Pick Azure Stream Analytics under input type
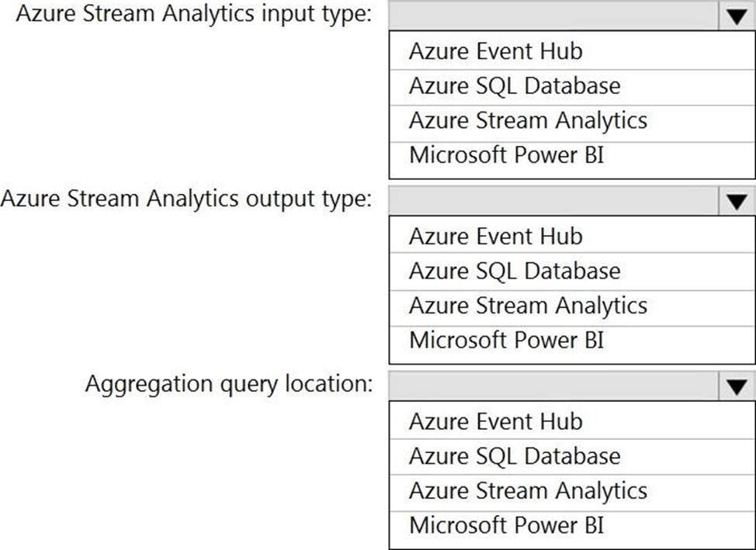The height and width of the screenshot is (550, 756). click(x=528, y=120)
